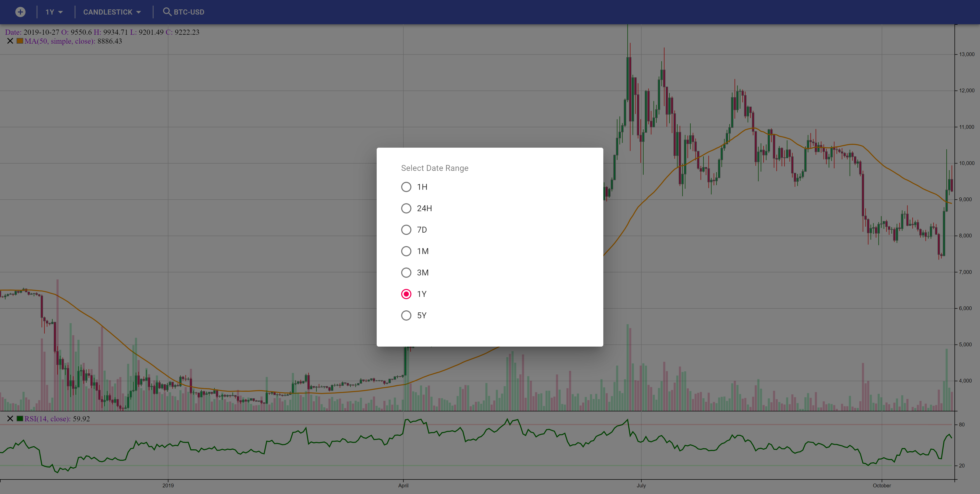Select the 1H radio option
The image size is (980, 494).
[406, 187]
